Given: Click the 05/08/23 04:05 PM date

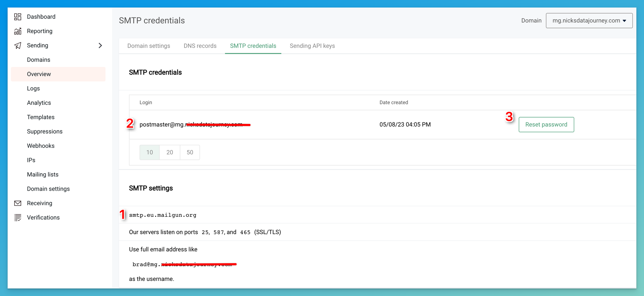Looking at the screenshot, I should click(x=405, y=125).
